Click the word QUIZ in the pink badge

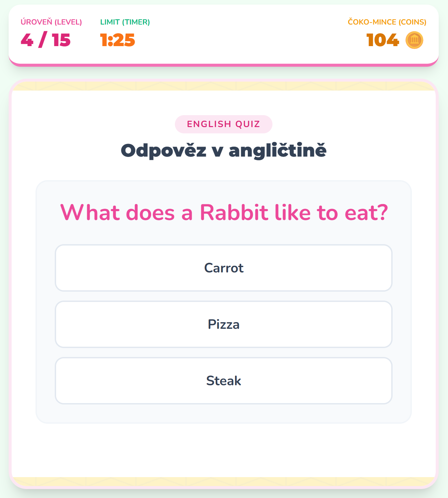248,124
